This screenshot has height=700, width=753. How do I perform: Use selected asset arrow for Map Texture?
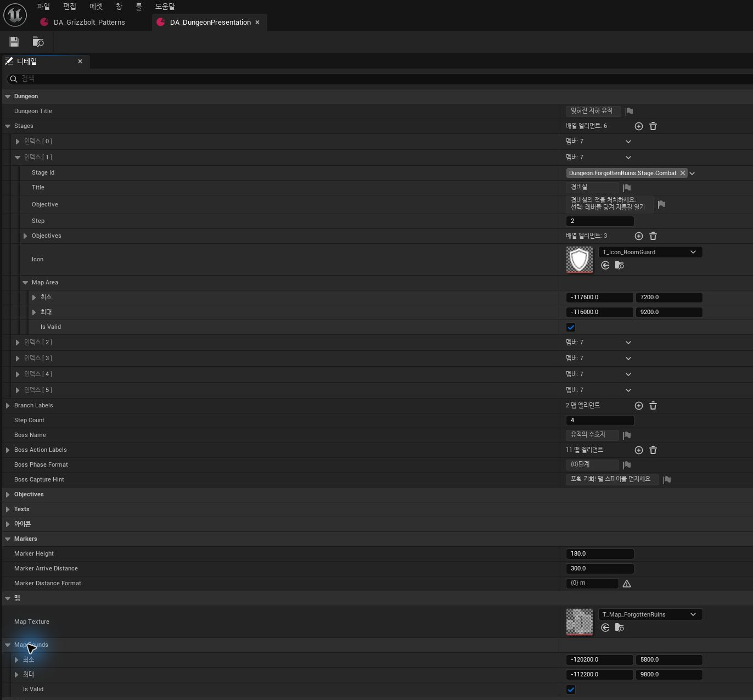point(605,628)
